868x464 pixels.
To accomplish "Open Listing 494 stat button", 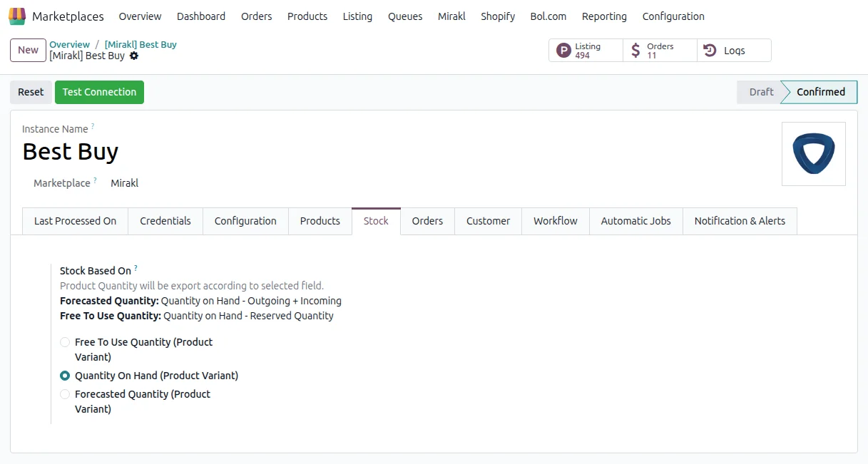I will pyautogui.click(x=586, y=51).
